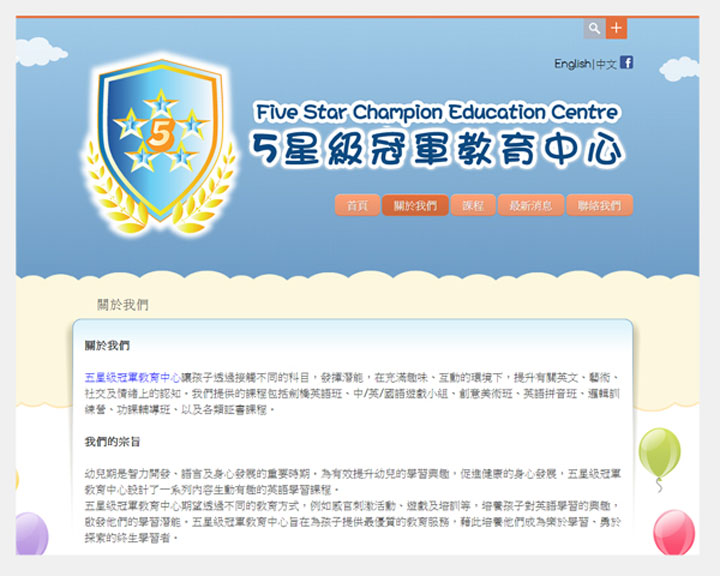Click Five Star Champion Education Centre title

437,113
